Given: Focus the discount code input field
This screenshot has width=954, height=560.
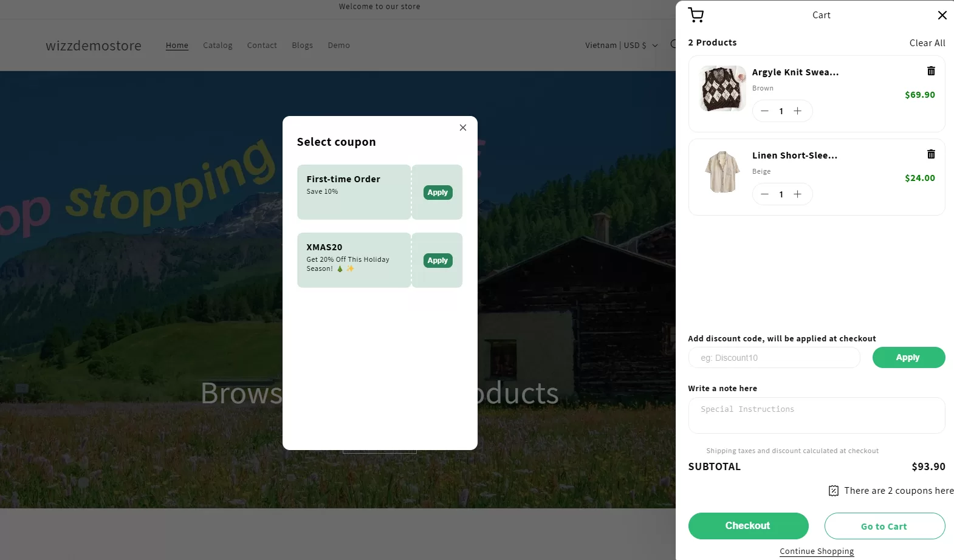Looking at the screenshot, I should (x=774, y=358).
